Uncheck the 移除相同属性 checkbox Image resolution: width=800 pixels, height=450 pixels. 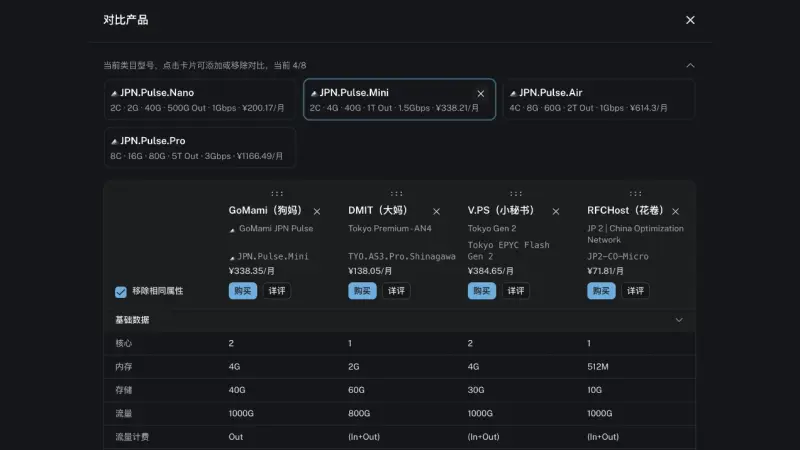pyautogui.click(x=120, y=291)
